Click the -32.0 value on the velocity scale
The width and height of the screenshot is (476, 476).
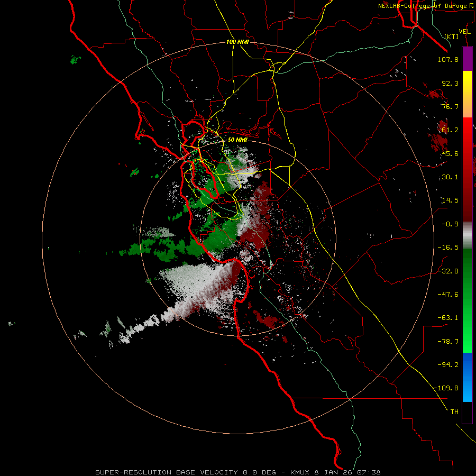(448, 271)
